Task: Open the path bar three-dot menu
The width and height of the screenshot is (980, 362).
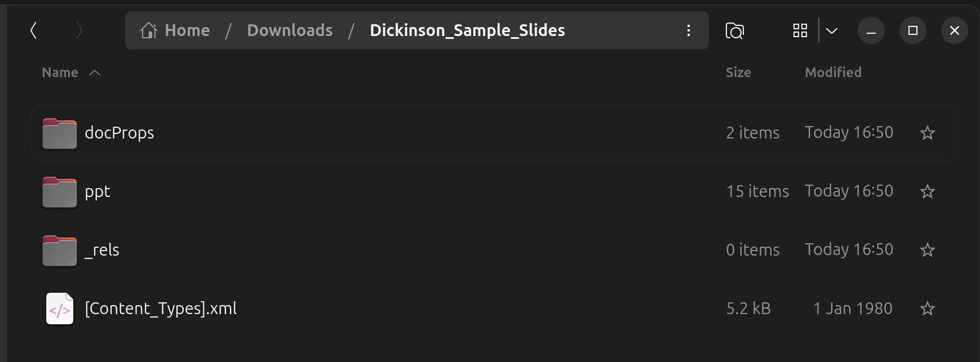Action: pyautogui.click(x=688, y=30)
